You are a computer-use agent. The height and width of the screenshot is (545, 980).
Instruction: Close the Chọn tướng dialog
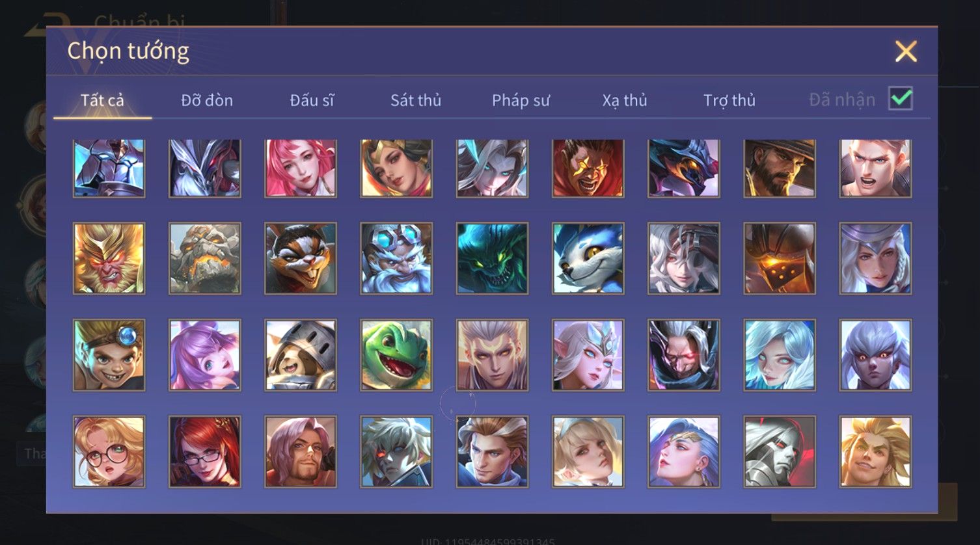tap(906, 51)
